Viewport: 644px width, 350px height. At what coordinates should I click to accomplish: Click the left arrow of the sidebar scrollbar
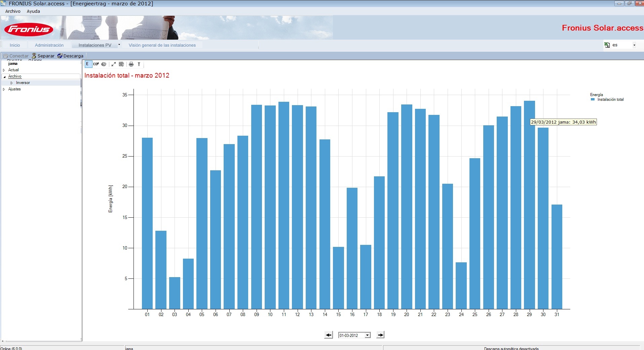coord(3,341)
